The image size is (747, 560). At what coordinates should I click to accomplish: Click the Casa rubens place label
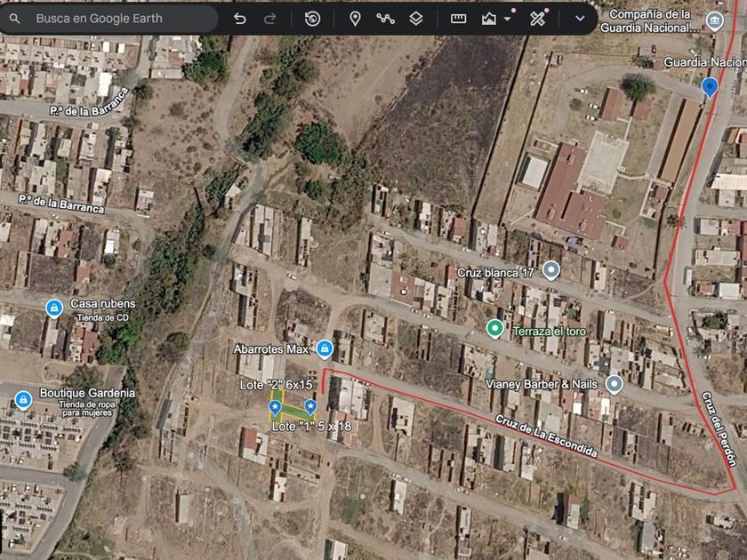pos(102,303)
